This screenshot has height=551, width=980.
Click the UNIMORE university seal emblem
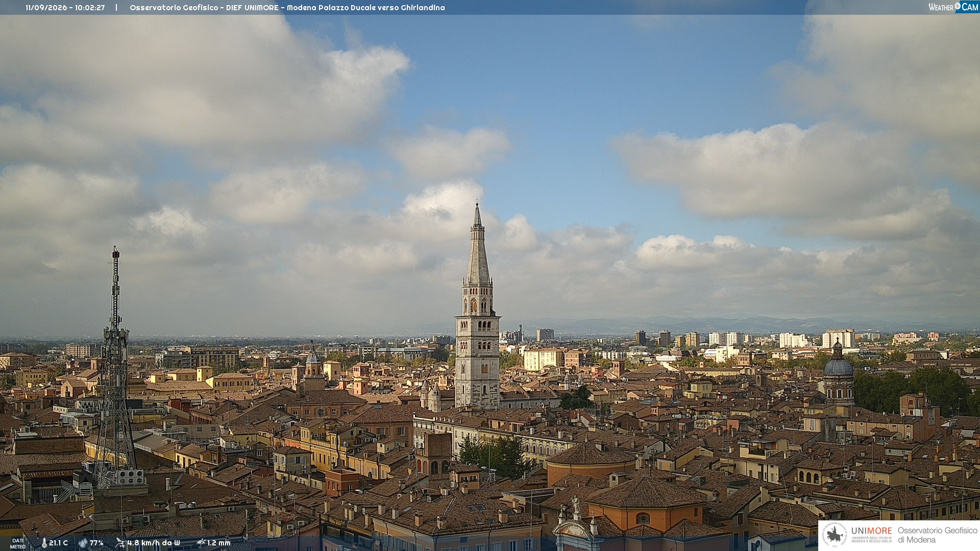coord(835,535)
